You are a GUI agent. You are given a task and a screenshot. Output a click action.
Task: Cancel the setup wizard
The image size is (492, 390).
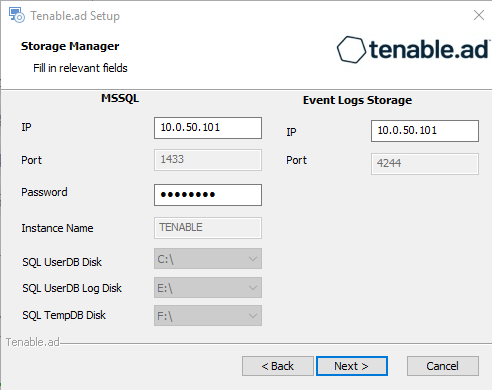pyautogui.click(x=443, y=366)
